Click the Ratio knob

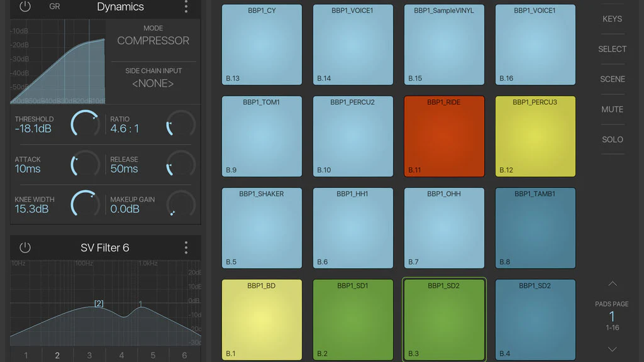tap(180, 124)
